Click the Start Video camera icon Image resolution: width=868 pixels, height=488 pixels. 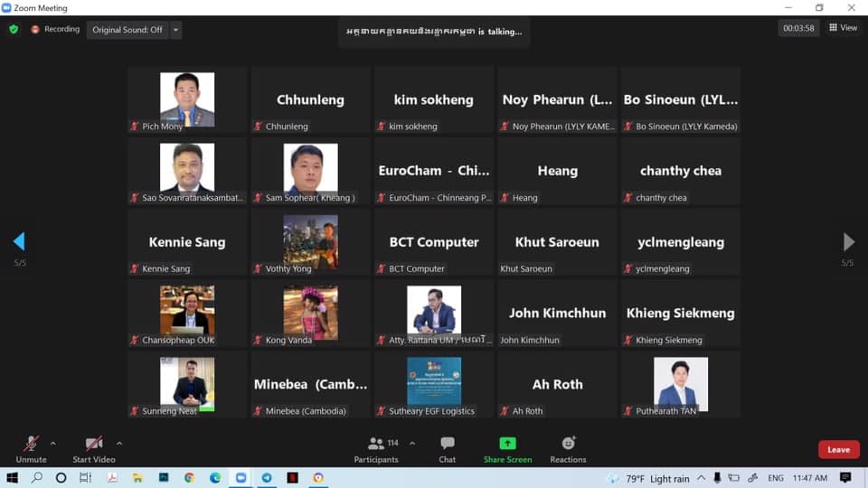(x=93, y=444)
